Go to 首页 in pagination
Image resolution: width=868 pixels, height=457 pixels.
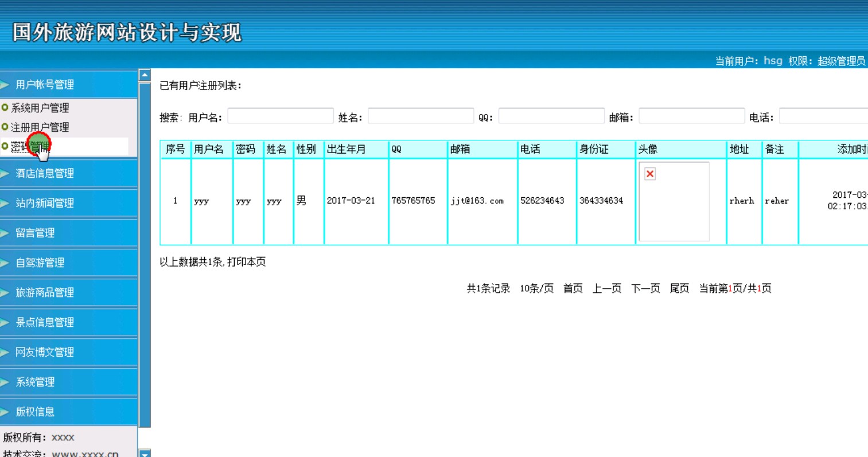573,288
